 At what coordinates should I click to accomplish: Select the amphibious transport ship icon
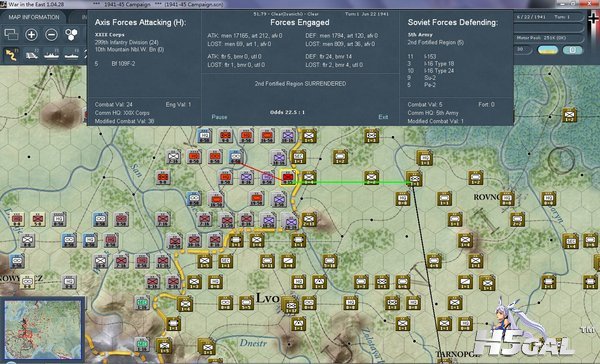[x=72, y=55]
